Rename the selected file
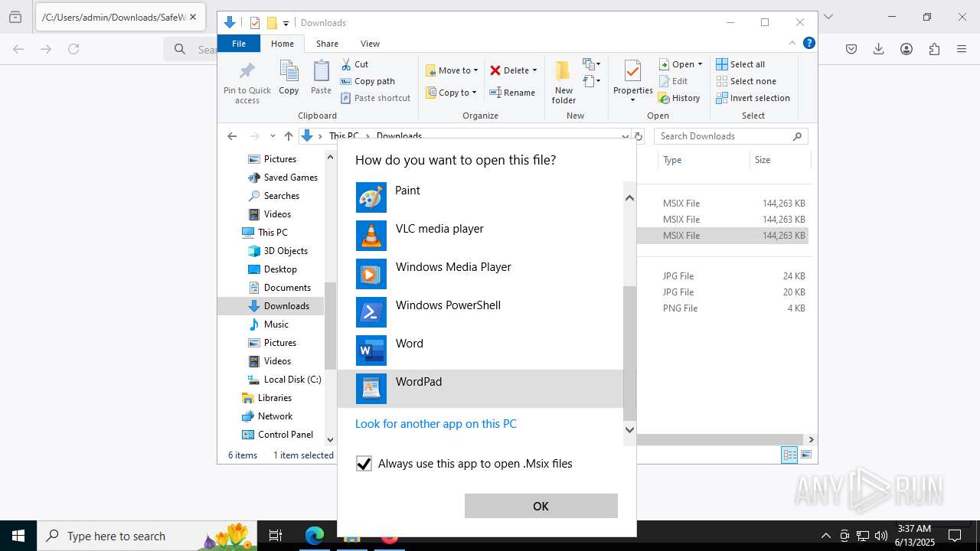This screenshot has height=551, width=980. [513, 93]
